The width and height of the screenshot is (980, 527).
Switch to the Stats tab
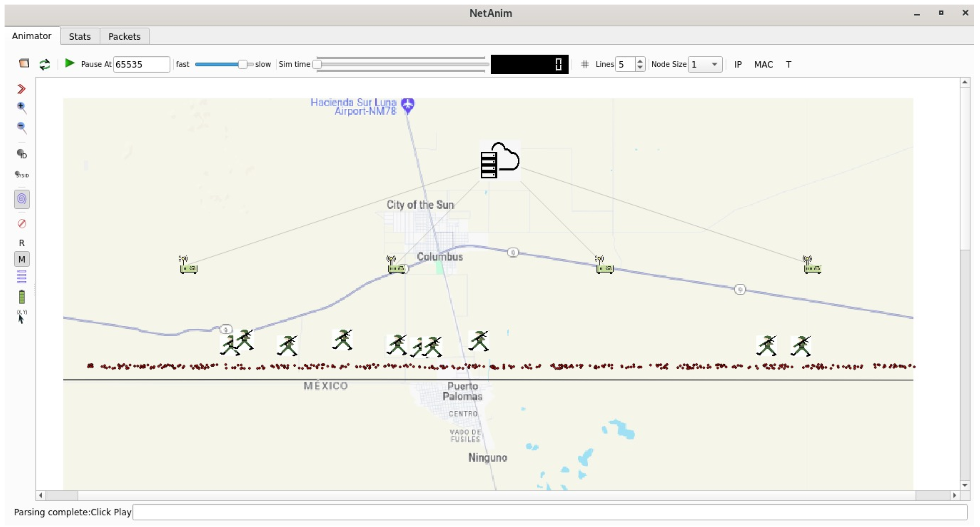coord(79,37)
